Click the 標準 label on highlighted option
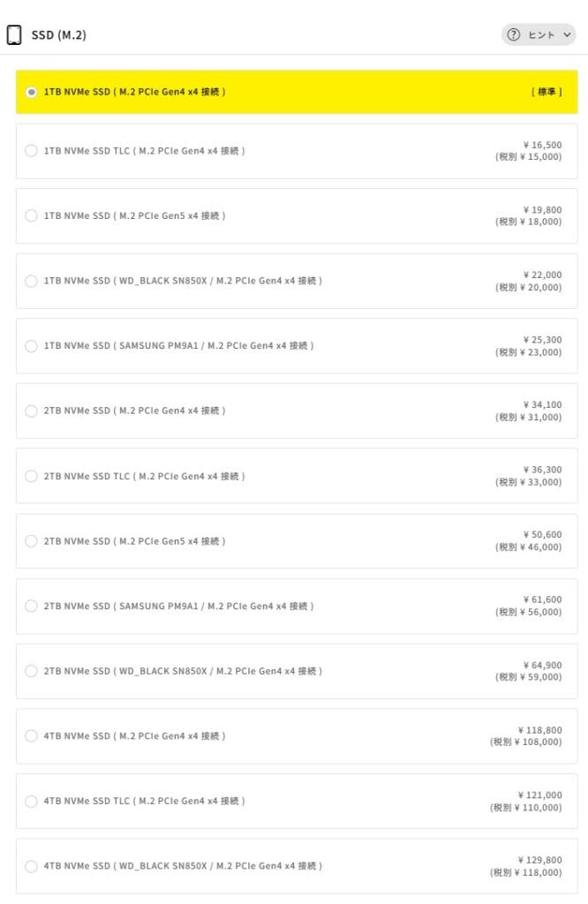 pos(547,92)
